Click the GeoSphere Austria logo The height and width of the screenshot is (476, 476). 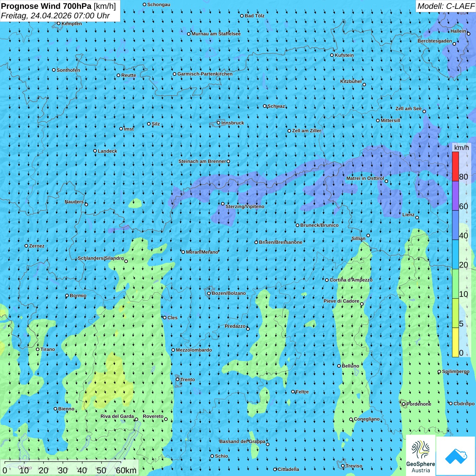(421, 456)
